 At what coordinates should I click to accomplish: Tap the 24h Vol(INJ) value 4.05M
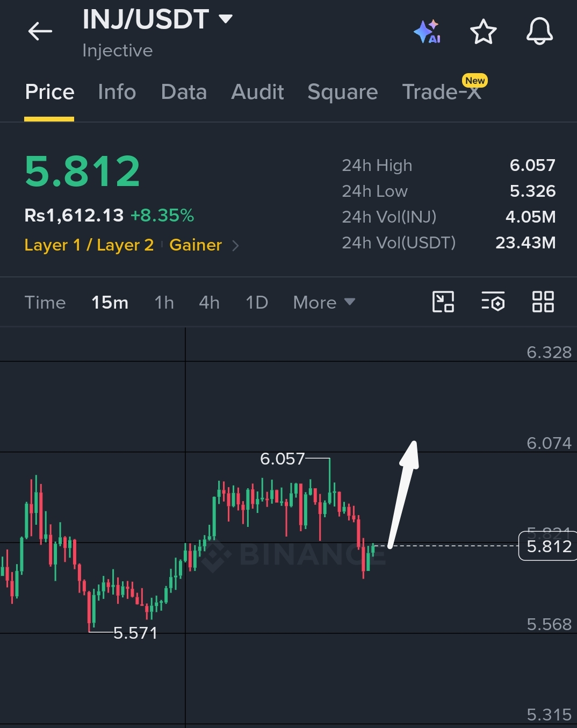point(530,217)
